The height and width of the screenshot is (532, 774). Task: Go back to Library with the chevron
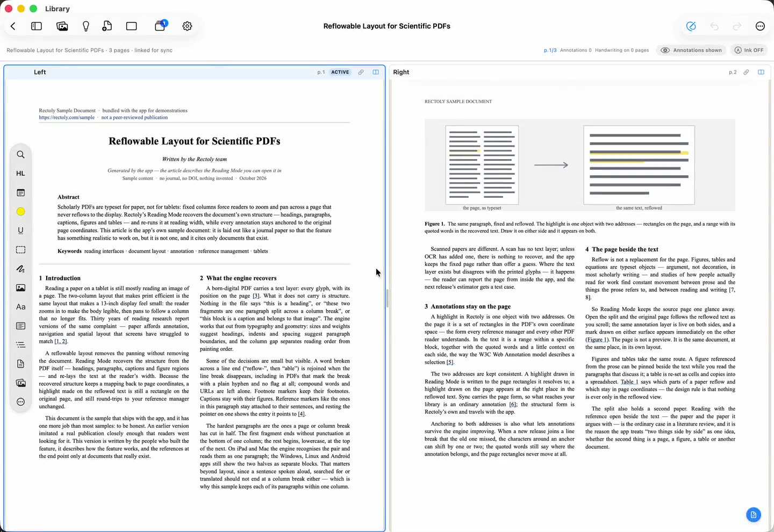13,26
